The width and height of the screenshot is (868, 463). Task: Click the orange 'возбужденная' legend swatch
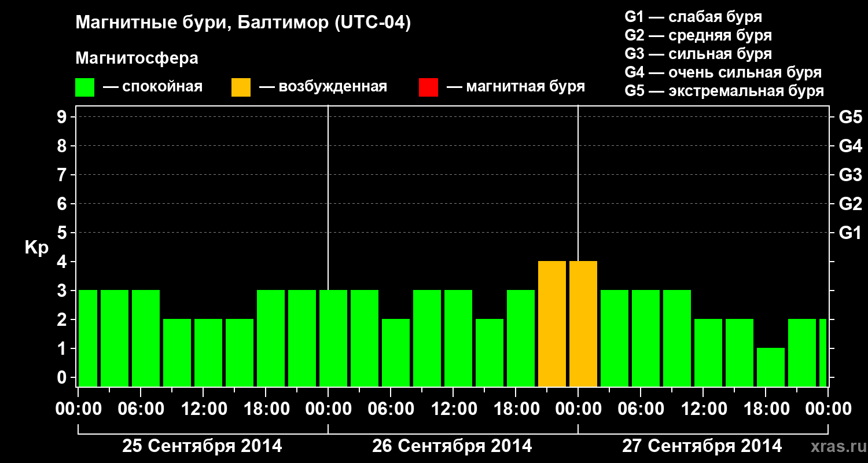click(241, 87)
